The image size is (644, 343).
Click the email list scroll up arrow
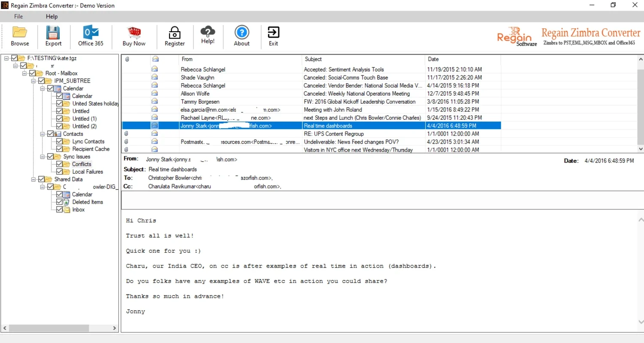[x=641, y=59]
